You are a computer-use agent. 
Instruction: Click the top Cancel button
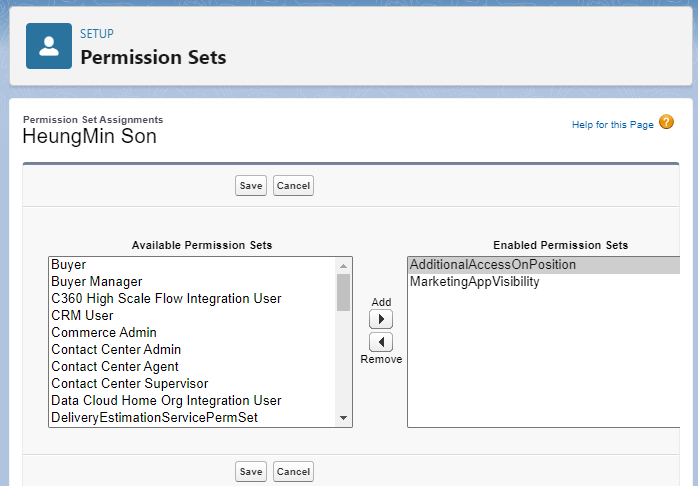point(293,186)
